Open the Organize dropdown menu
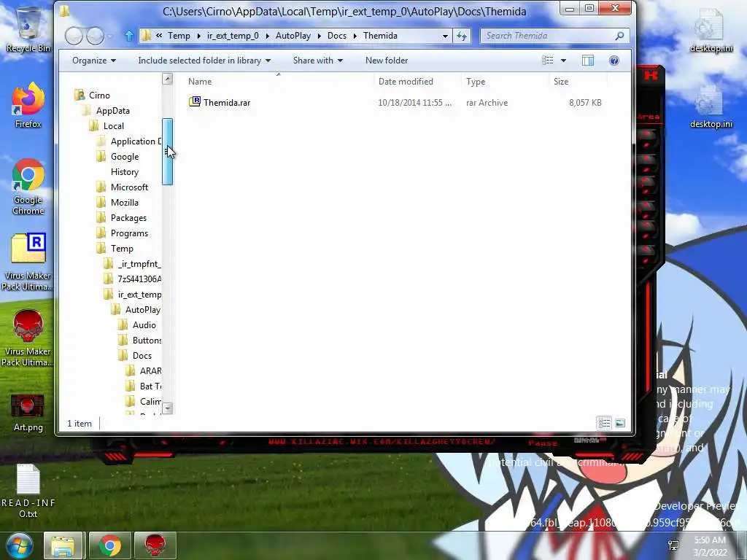The image size is (747, 560). pyautogui.click(x=94, y=61)
